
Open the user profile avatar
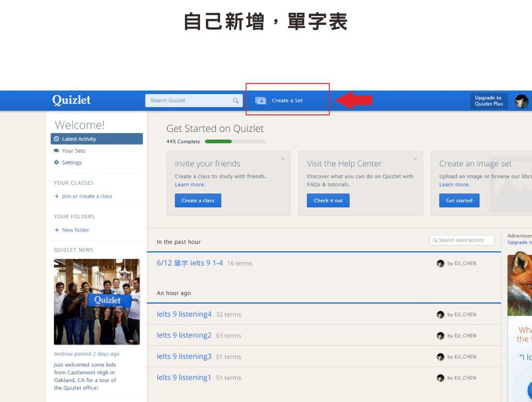[x=522, y=101]
